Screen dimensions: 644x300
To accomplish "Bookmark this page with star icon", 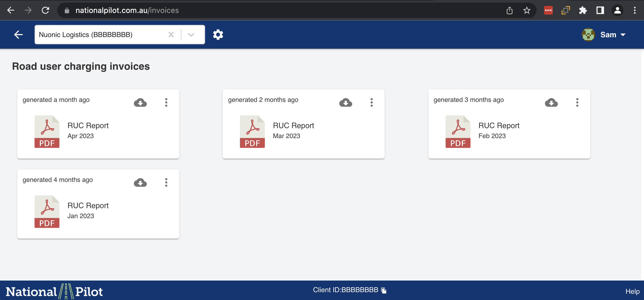I will 527,11.
